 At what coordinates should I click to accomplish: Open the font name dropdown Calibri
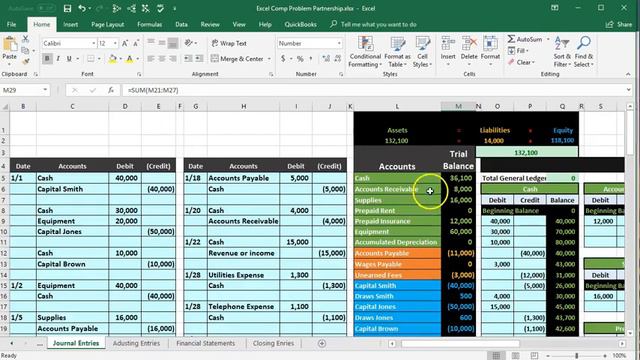pyautogui.click(x=93, y=43)
